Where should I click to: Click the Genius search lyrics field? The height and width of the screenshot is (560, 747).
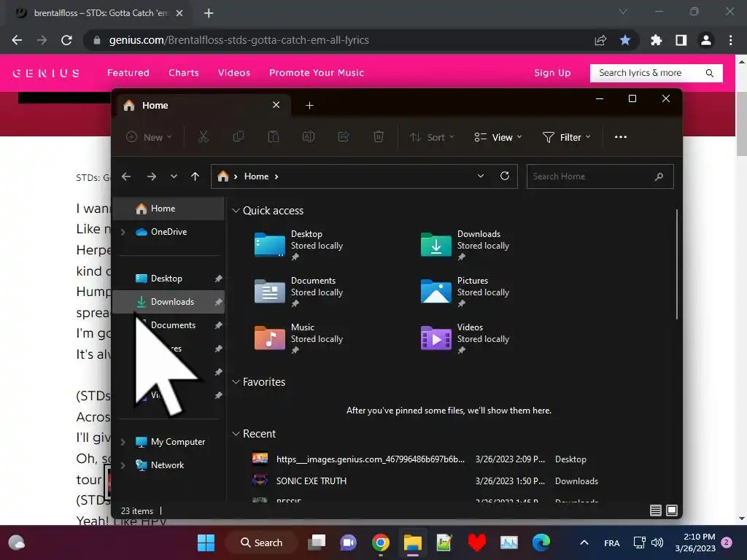coord(656,73)
